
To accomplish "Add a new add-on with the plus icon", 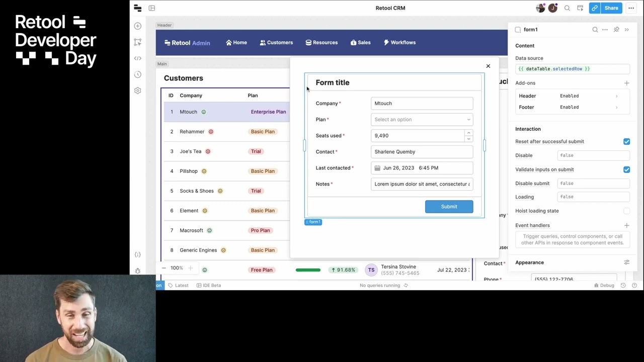I will 626,83.
